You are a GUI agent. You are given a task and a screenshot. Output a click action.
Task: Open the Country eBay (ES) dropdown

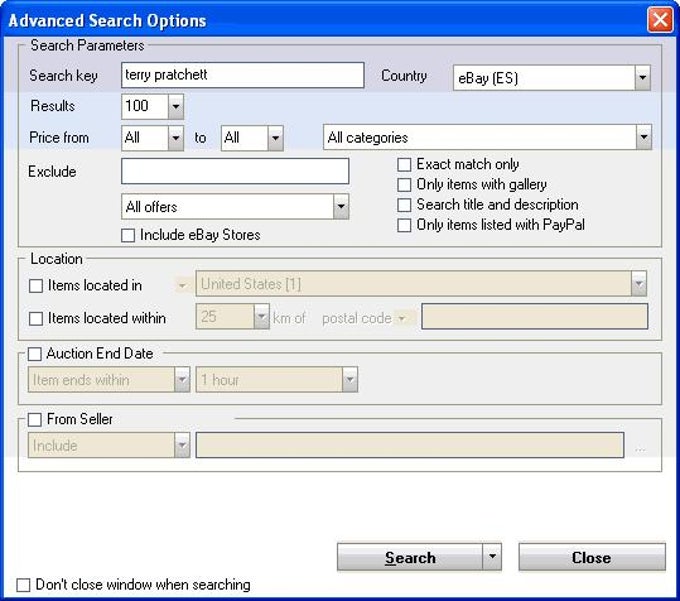pyautogui.click(x=642, y=78)
